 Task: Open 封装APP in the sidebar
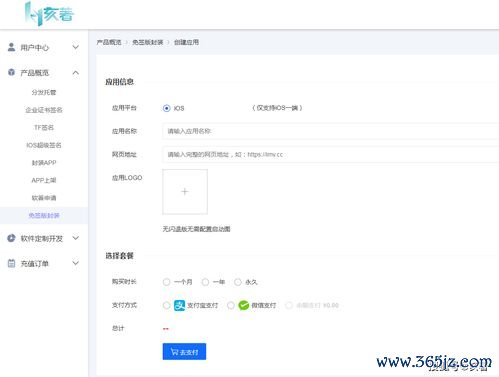click(x=44, y=163)
